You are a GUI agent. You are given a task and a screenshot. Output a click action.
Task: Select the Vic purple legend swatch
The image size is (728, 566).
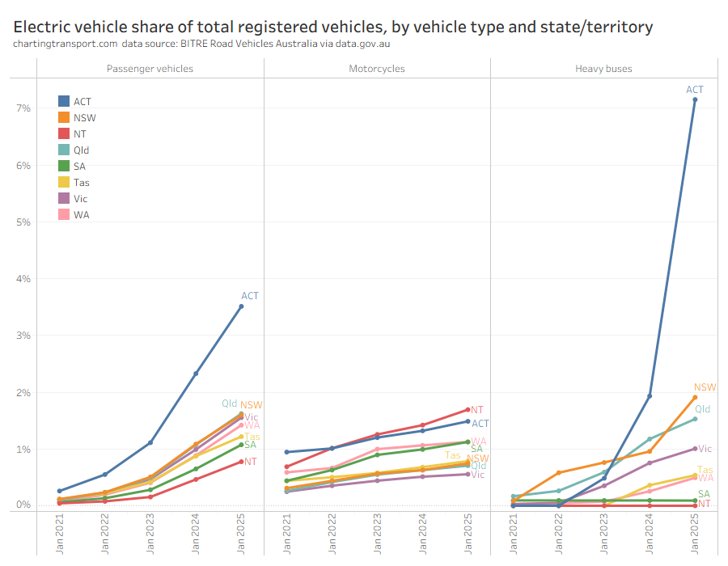click(x=63, y=198)
